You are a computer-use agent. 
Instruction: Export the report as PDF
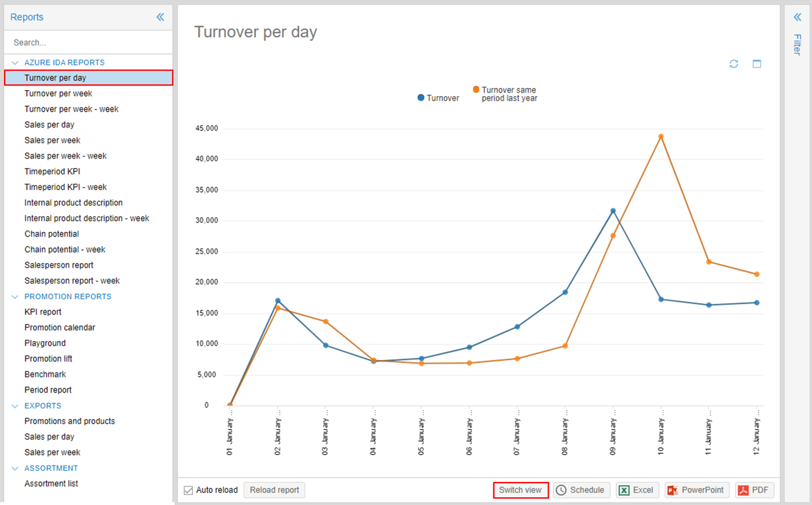pyautogui.click(x=754, y=490)
